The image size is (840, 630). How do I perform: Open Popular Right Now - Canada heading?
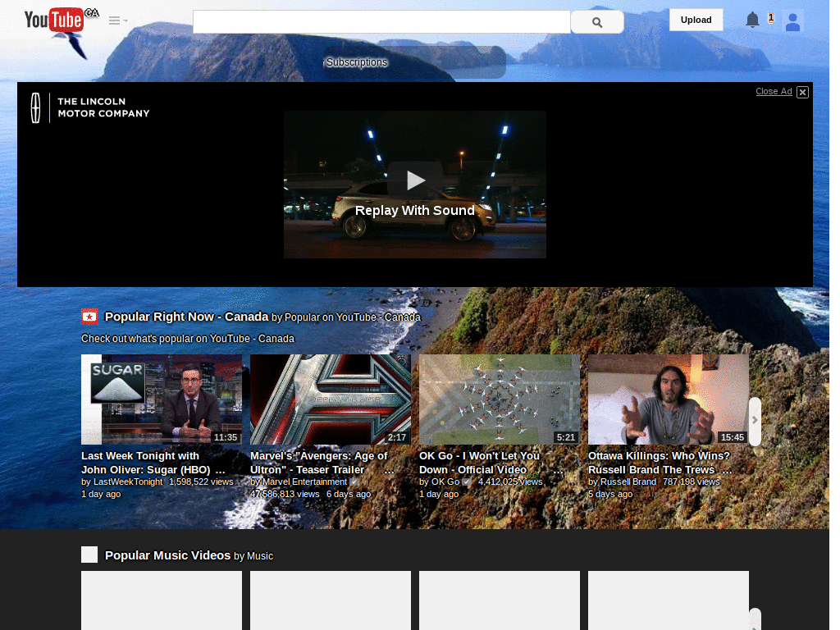click(x=186, y=317)
